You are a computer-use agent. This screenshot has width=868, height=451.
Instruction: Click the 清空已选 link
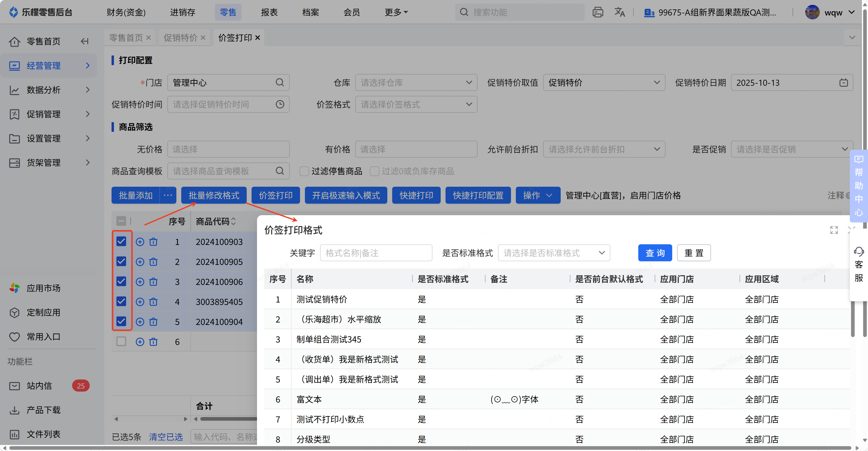tap(166, 437)
